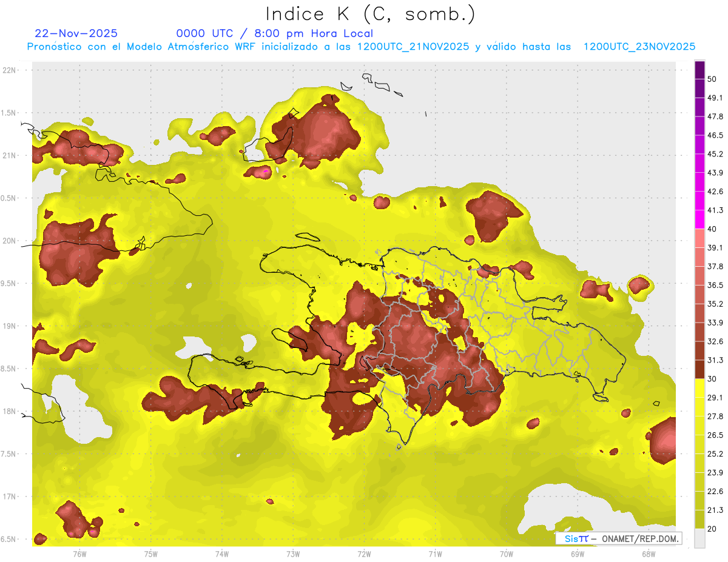Click the '22N' latitude label
The height and width of the screenshot is (562, 728).
10,70
